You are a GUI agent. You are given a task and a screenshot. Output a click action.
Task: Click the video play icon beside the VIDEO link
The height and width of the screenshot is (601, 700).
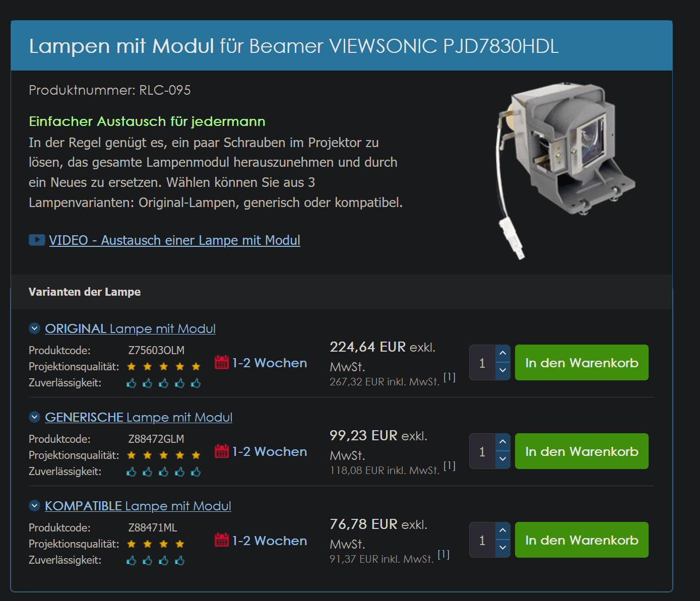tap(37, 240)
